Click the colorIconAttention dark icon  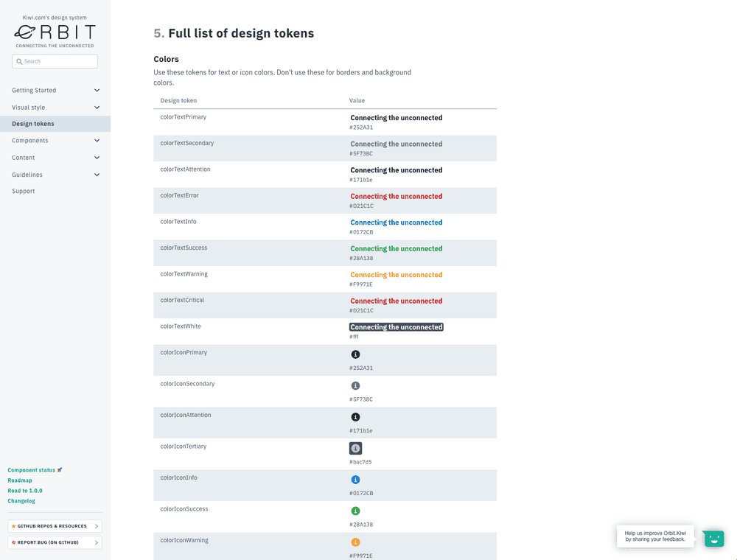pos(355,417)
